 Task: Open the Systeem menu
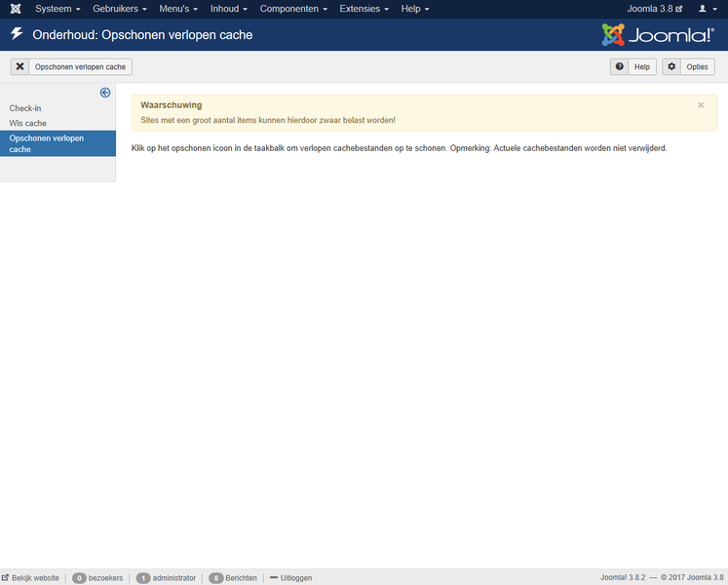click(x=57, y=9)
